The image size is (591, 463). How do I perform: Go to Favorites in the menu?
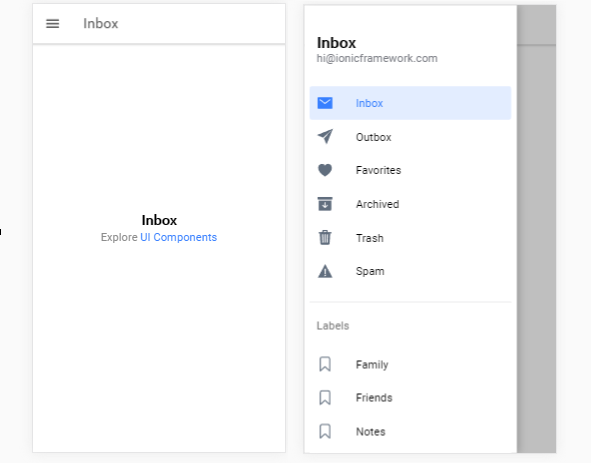410,170
